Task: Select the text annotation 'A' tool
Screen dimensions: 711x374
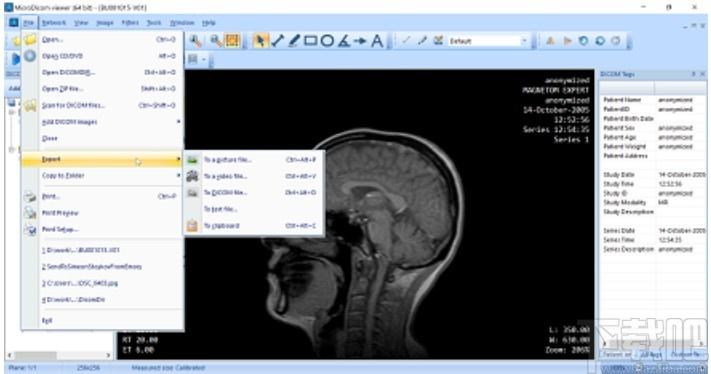Action: click(377, 41)
